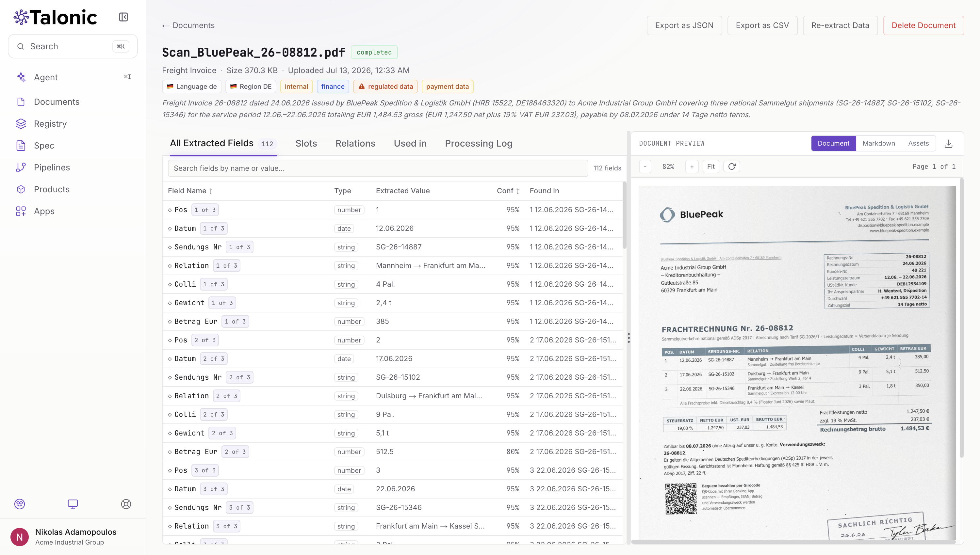This screenshot has width=980, height=555.
Task: Click the regulated data tag
Action: [x=385, y=87]
